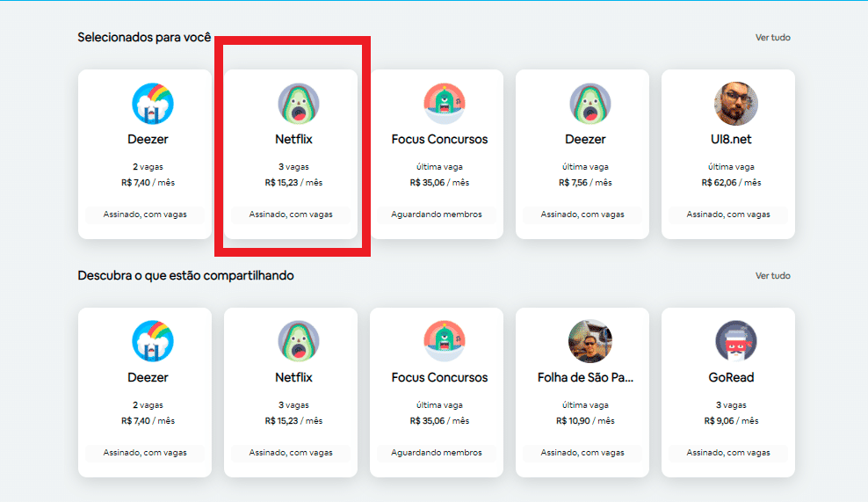The width and height of the screenshot is (868, 502).
Task: Click 'R$ 15,23 / mês' on Netflix in Selecionados
Action: coord(293,182)
